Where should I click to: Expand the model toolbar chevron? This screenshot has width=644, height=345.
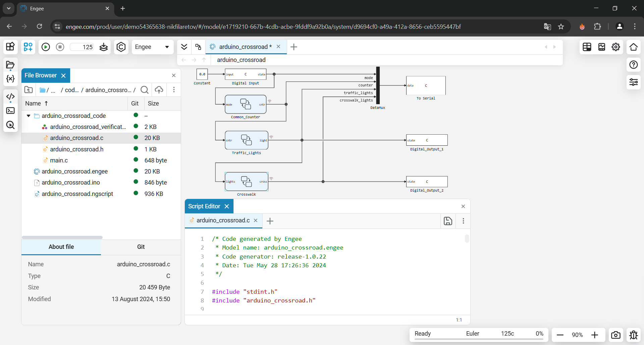click(184, 47)
